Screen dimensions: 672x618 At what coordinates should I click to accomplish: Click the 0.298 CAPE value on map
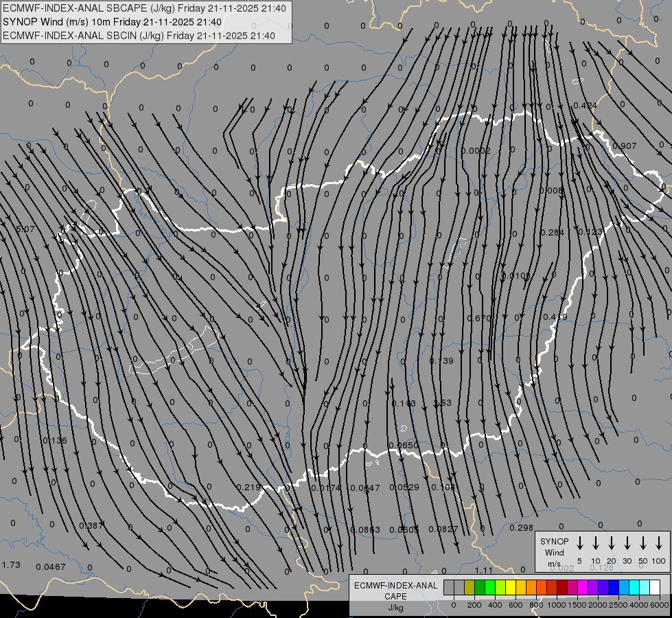[x=522, y=528]
